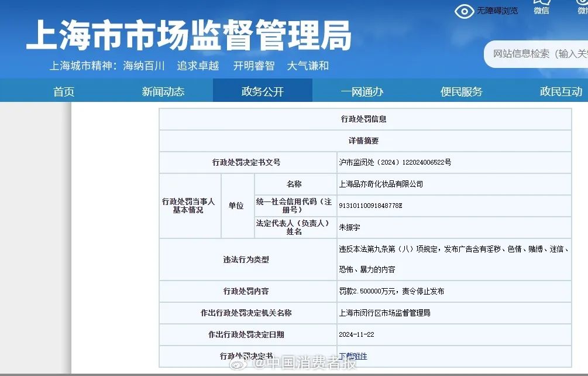Screen dimensions: 588x376
Task: Select company name 上海品亦奇化妆品有限公司
Action: click(381, 184)
